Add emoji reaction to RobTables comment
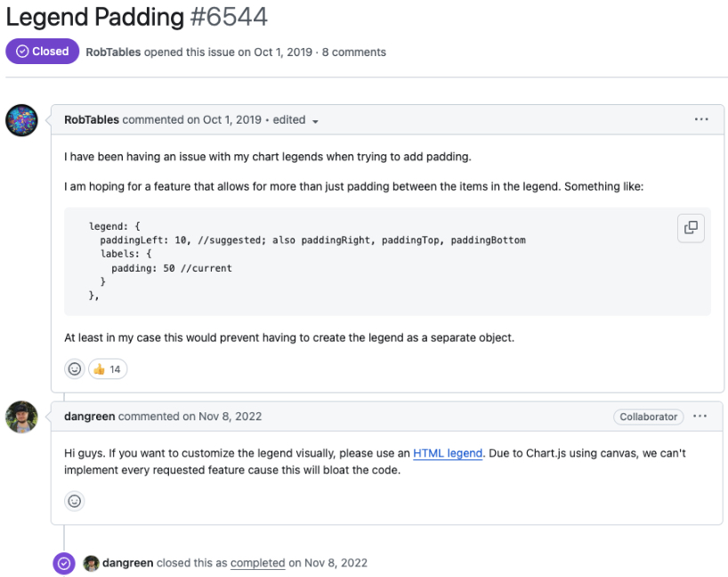 pyautogui.click(x=74, y=369)
